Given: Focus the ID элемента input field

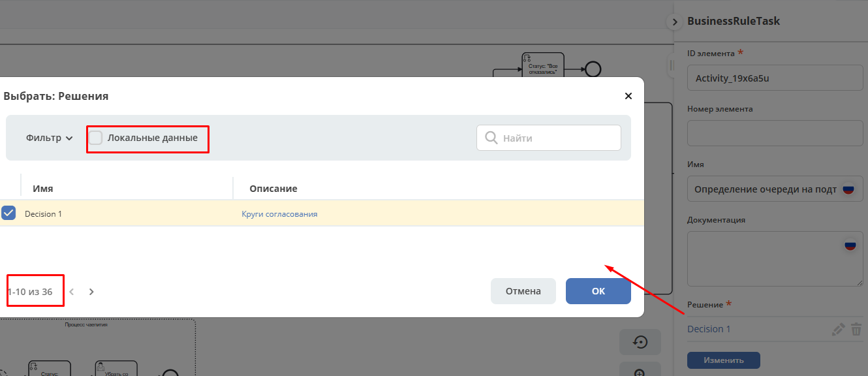Looking at the screenshot, I should [x=775, y=78].
